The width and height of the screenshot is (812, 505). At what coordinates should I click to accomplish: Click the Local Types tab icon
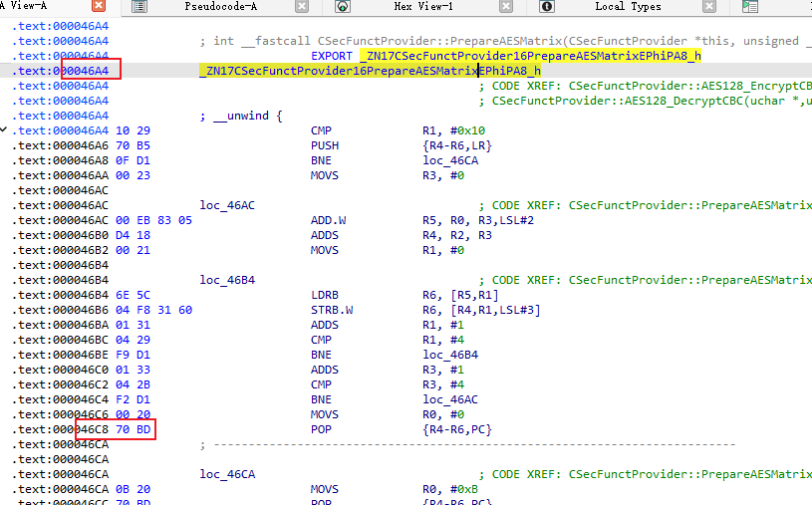pyautogui.click(x=546, y=7)
